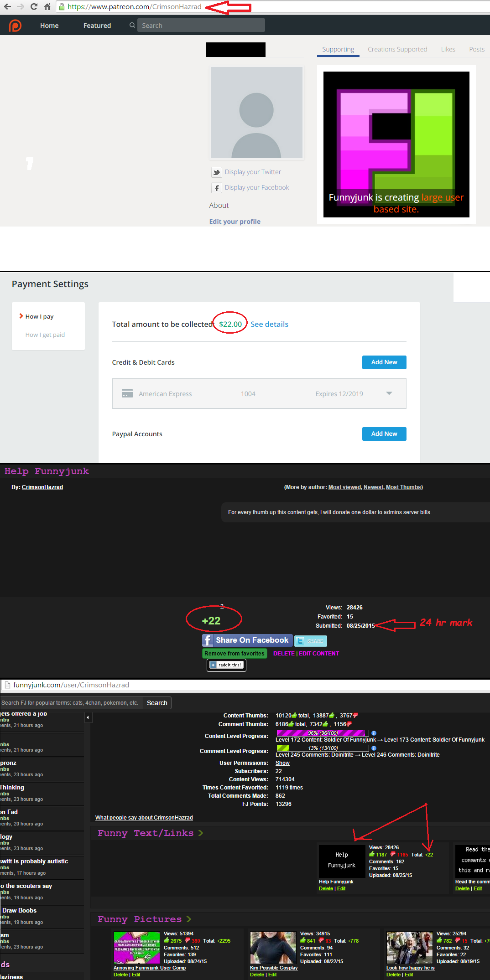Viewport: 490px width, 980px height.
Task: Click the info icon beside Content Level Progress
Action: point(374,733)
